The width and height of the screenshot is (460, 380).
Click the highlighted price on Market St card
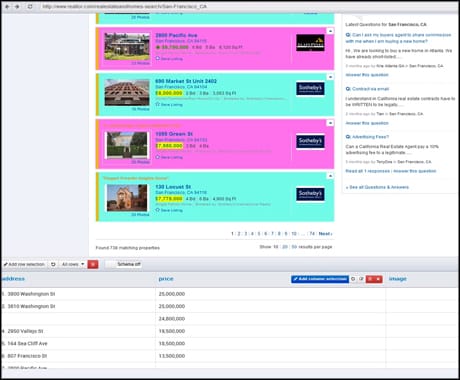(169, 93)
